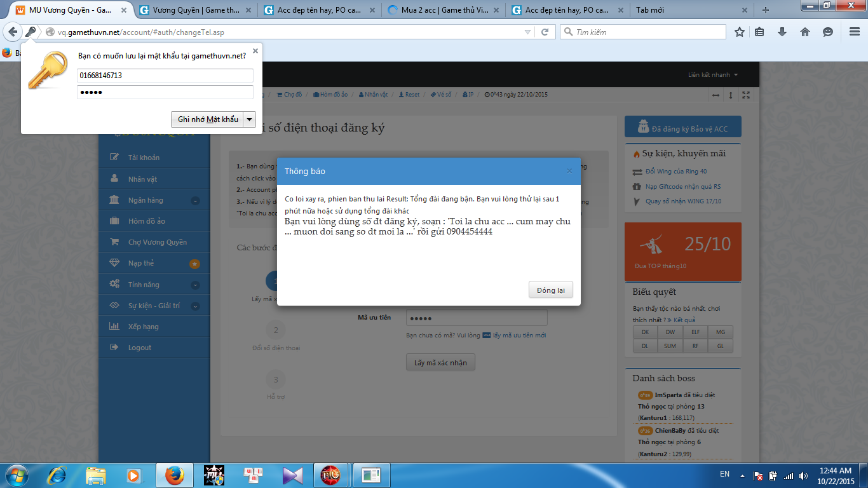Image resolution: width=868 pixels, height=488 pixels.
Task: Click the Firefox bookmark star icon
Action: (739, 32)
